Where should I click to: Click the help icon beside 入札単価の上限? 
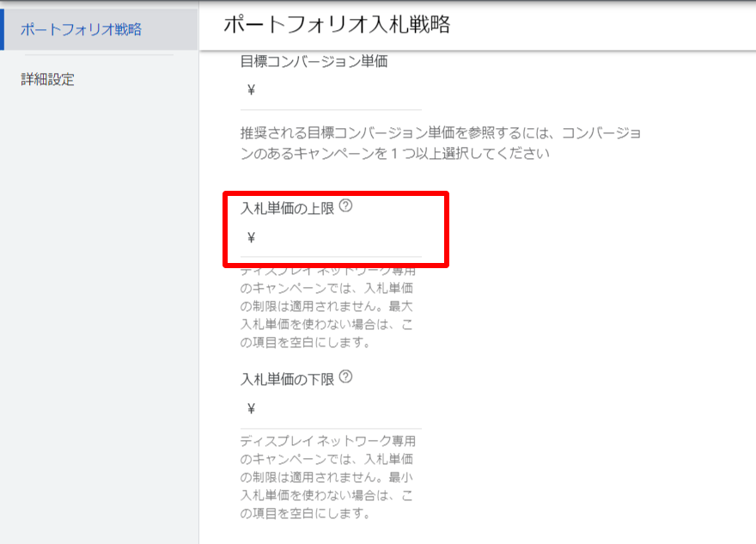pos(346,206)
